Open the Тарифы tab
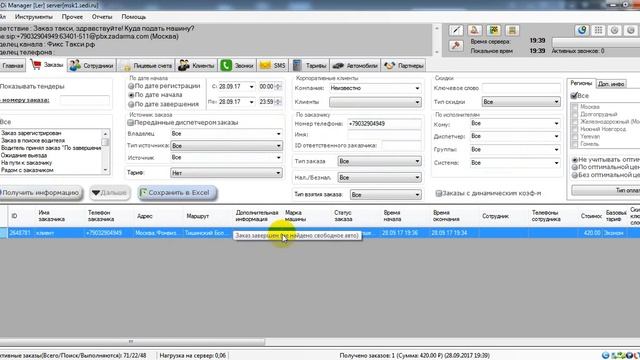This screenshot has height=360, width=640. (x=310, y=65)
